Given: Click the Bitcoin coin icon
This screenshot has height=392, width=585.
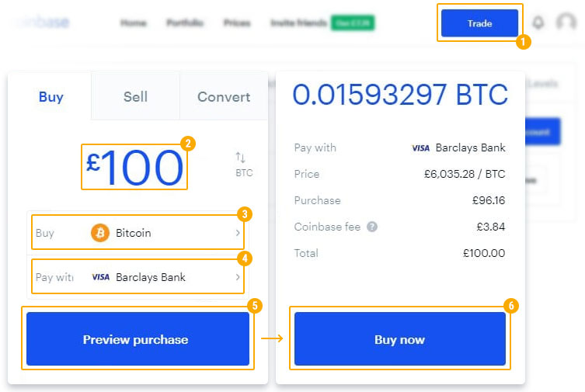Looking at the screenshot, I should [x=100, y=233].
